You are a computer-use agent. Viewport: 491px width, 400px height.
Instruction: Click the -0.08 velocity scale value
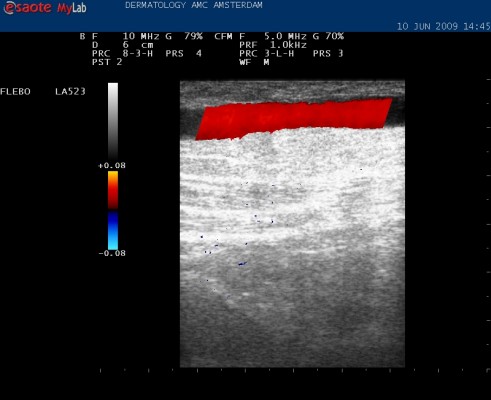112,253
